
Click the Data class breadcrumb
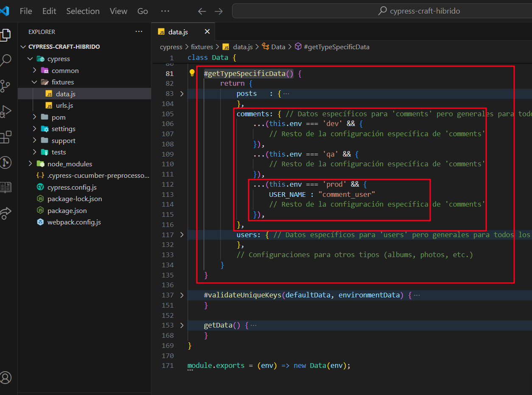[274, 47]
